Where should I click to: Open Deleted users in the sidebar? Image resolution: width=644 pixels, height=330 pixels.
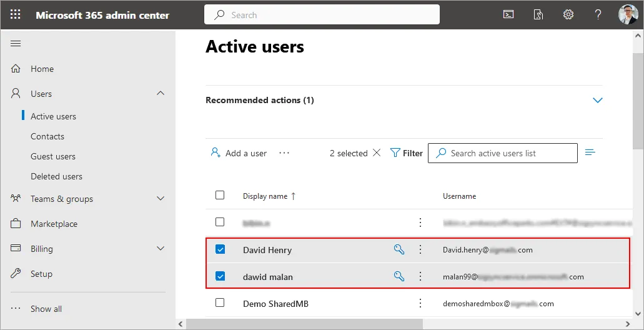[x=56, y=176]
